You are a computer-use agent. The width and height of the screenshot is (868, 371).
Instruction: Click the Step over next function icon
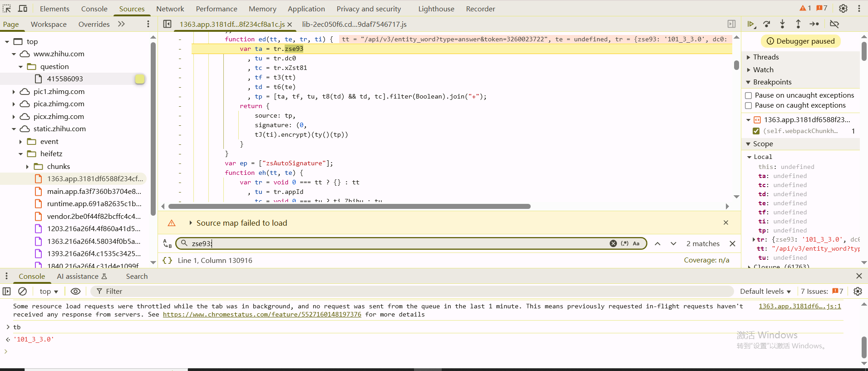(767, 24)
